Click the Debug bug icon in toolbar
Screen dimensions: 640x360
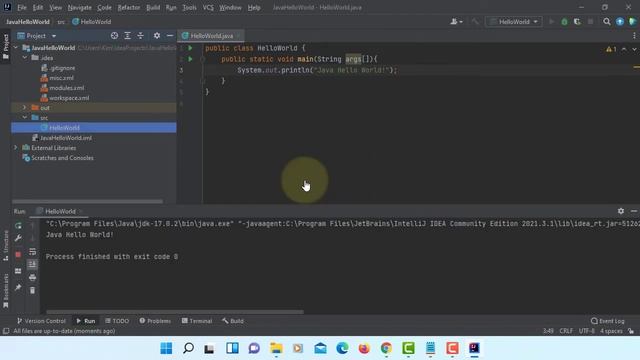click(x=564, y=22)
